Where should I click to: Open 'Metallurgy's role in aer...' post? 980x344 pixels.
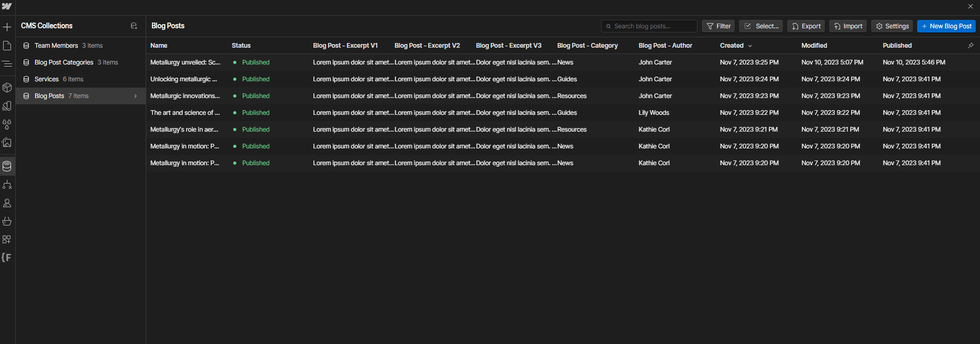click(184, 130)
